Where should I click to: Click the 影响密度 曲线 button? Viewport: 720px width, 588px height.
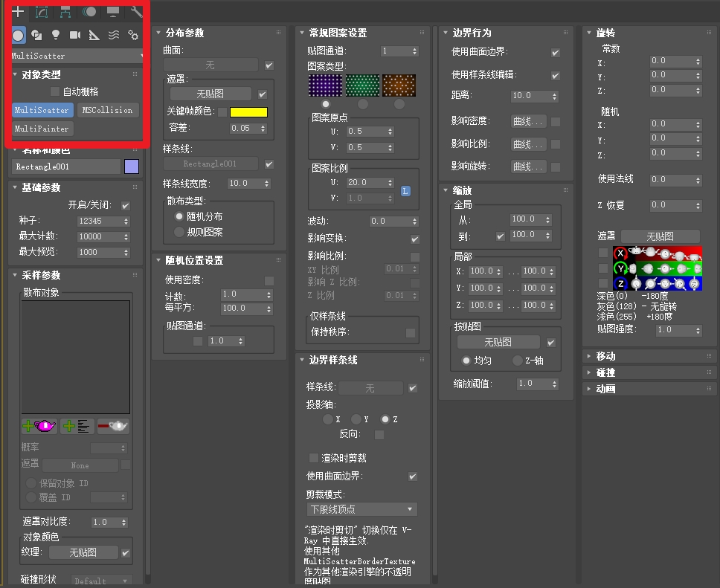(528, 122)
